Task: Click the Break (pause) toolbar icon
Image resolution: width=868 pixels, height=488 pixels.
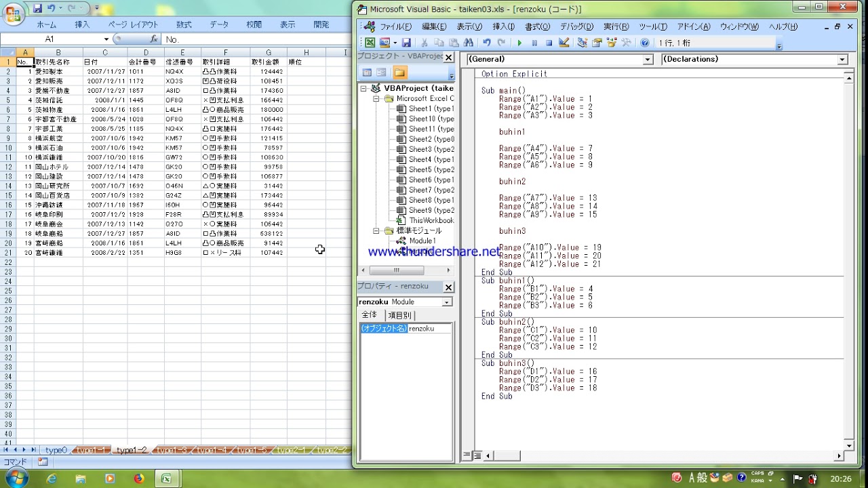Action: point(534,43)
